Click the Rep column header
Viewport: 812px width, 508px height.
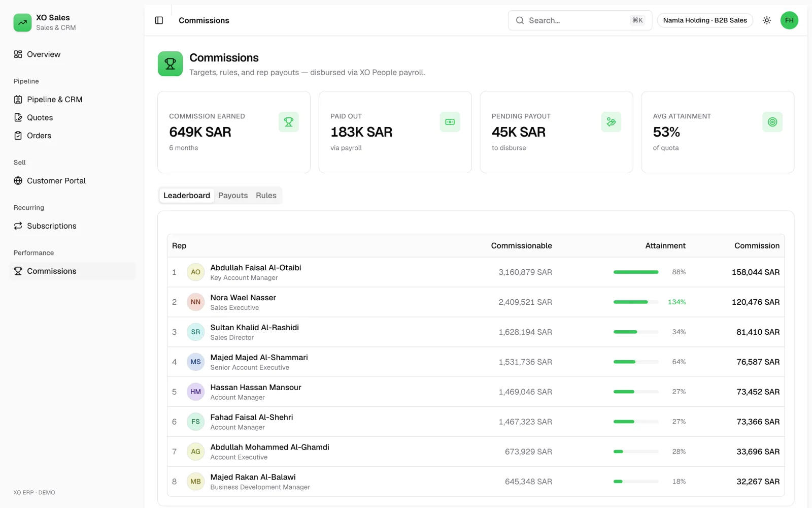(x=179, y=246)
